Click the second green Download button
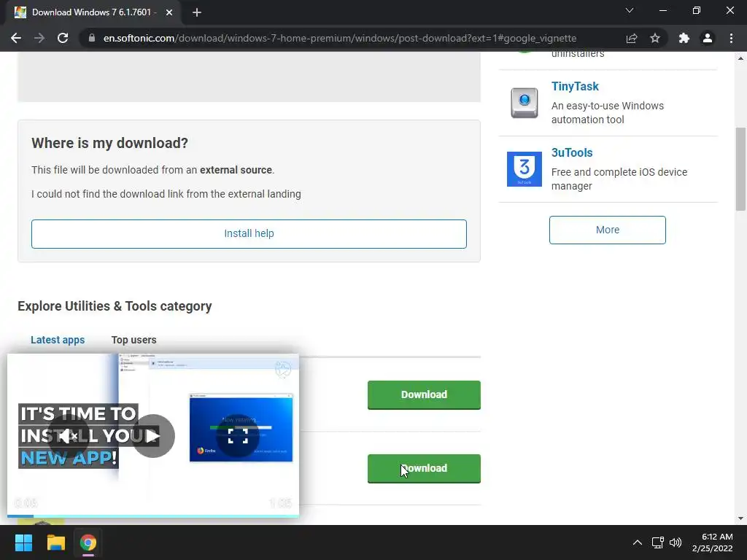The height and width of the screenshot is (560, 747). [424, 469]
